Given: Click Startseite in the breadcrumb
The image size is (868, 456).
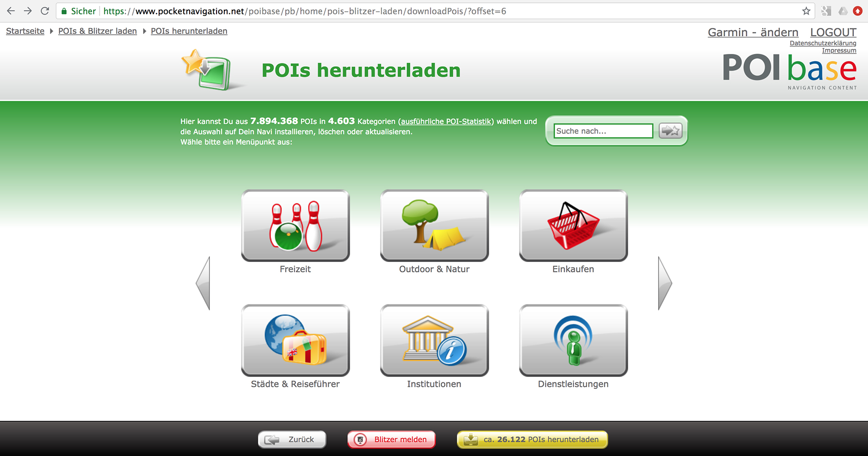Looking at the screenshot, I should (x=25, y=31).
